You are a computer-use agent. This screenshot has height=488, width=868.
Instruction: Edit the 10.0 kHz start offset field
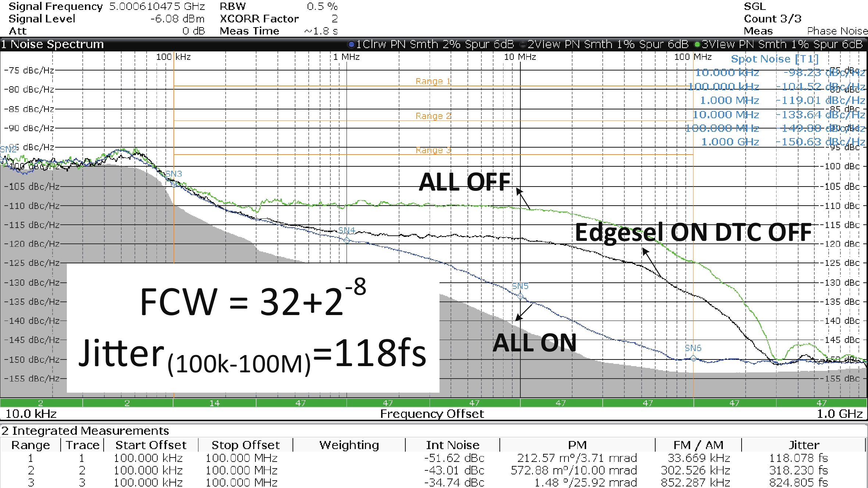31,414
